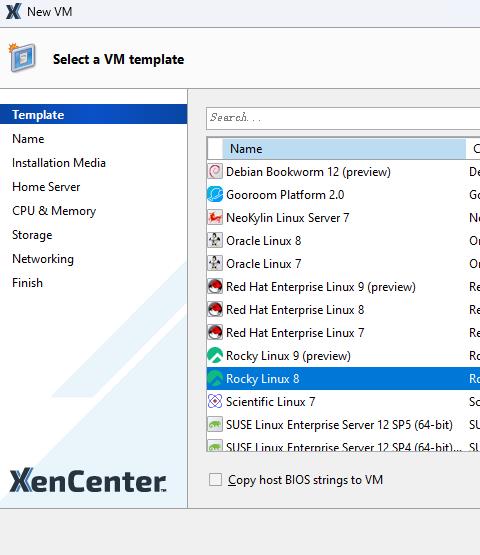
Task: Click the Red Hat Enterprise Linux 8 icon
Action: (215, 309)
